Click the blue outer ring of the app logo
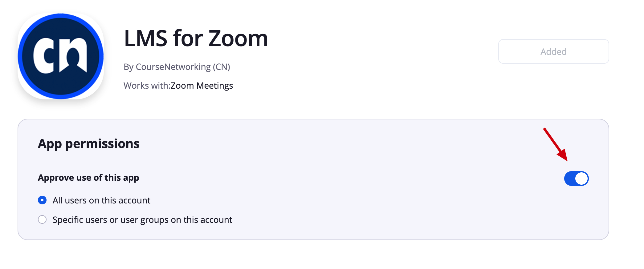The height and width of the screenshot is (269, 644). (x=61, y=16)
